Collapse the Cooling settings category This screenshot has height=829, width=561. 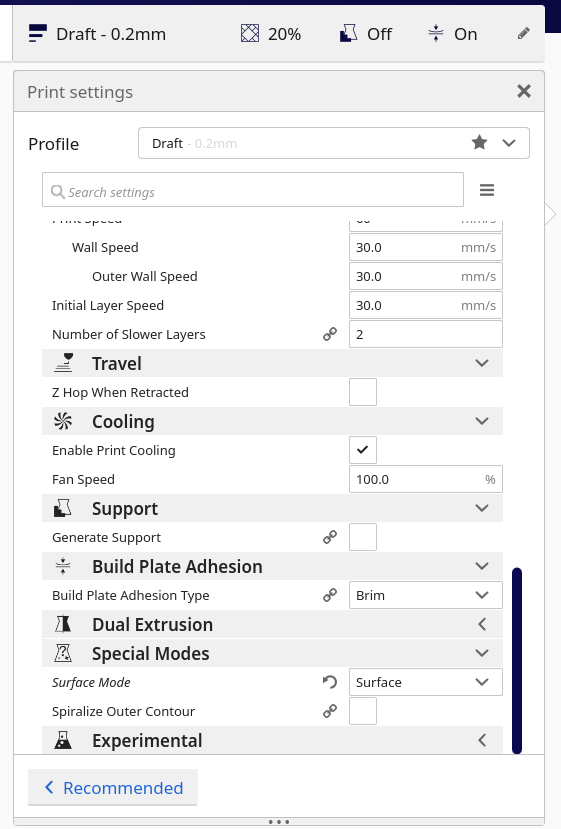coord(272,421)
